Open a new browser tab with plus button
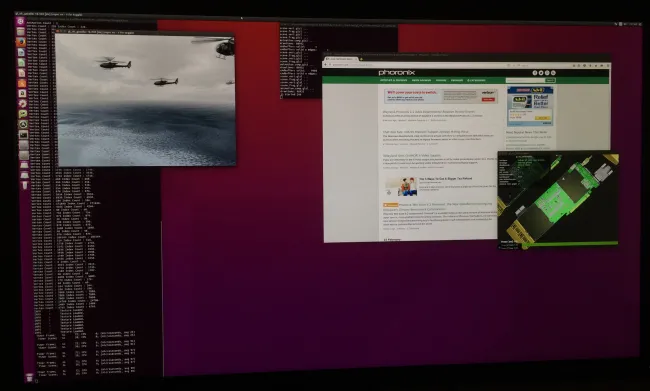 [361, 59]
